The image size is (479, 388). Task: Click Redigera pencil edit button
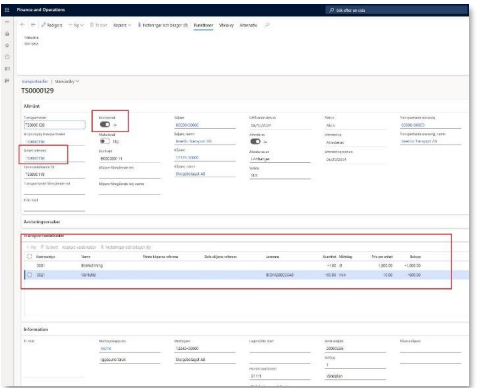click(x=52, y=25)
